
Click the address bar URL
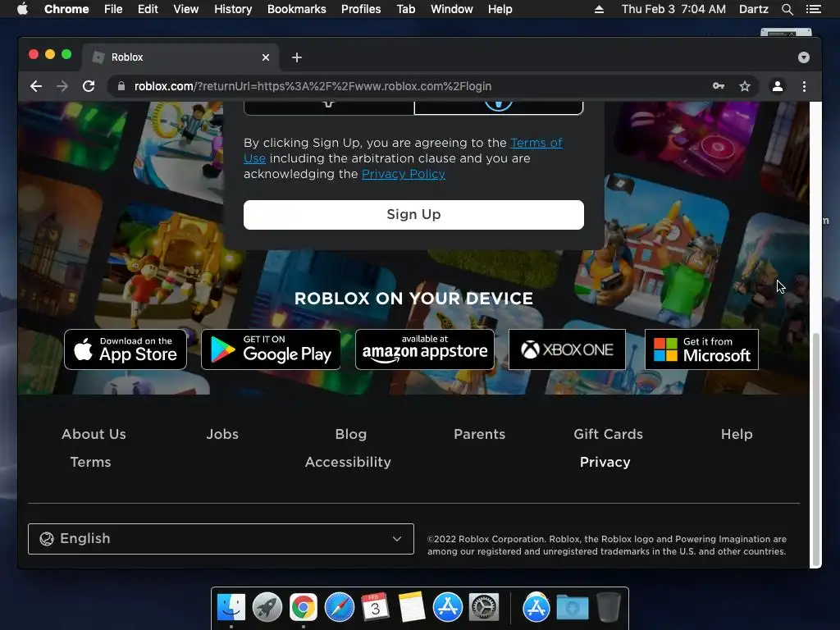coord(313,86)
